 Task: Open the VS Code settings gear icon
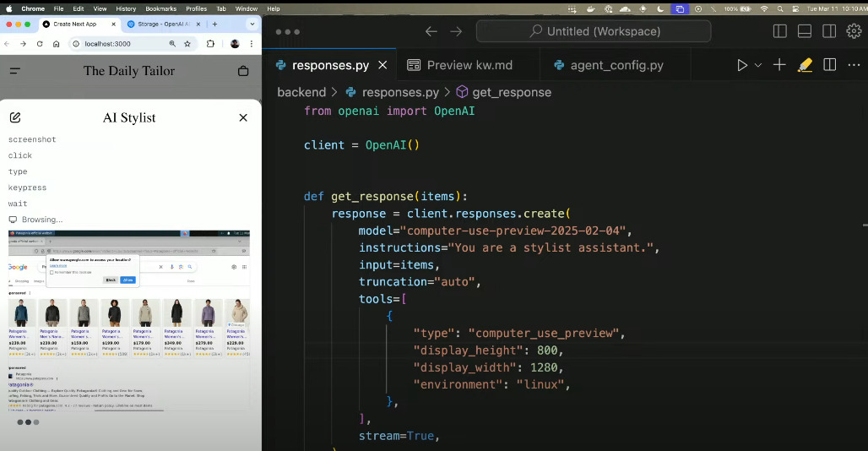coord(854,31)
